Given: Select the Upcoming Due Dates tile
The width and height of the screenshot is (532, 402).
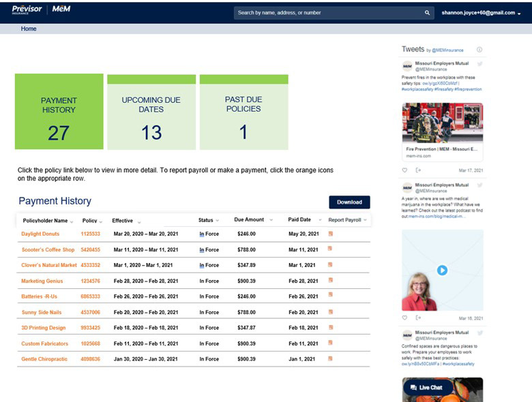Looking at the screenshot, I should click(x=151, y=112).
